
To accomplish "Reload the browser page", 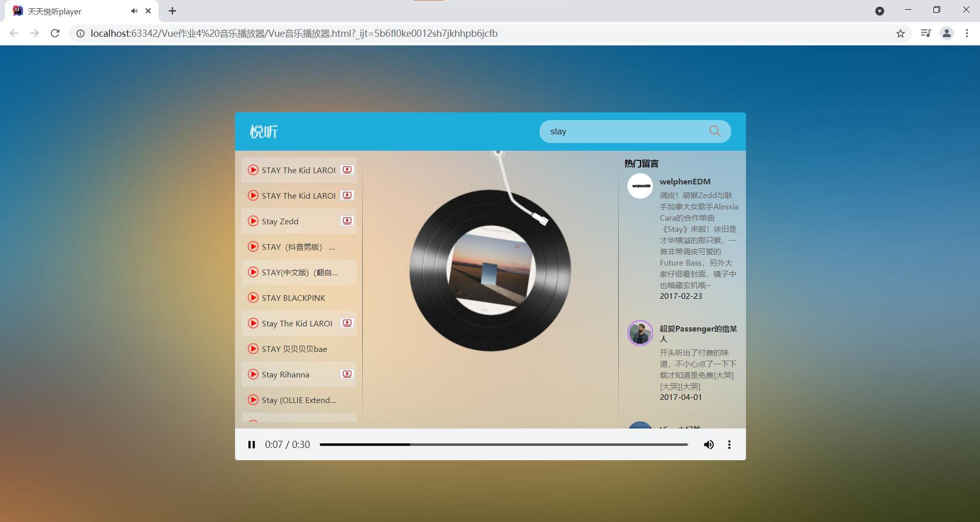I will [55, 33].
